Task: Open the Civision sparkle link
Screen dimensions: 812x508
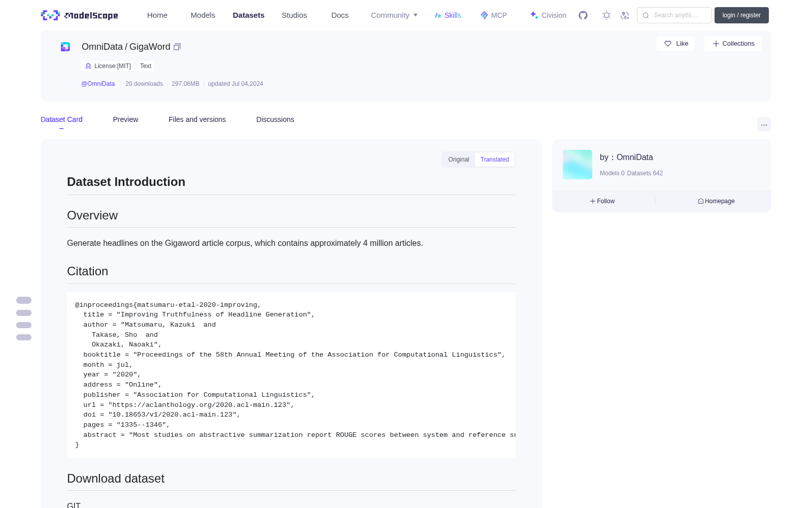Action: [x=548, y=15]
